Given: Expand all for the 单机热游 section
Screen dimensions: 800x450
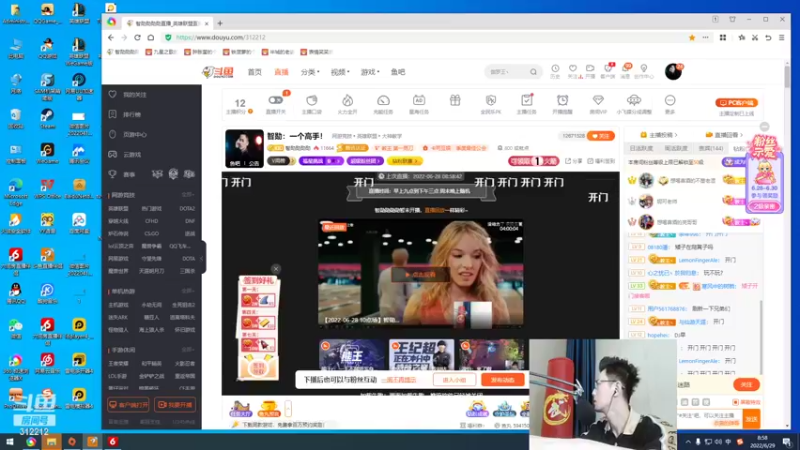Looking at the screenshot, I should pos(188,291).
